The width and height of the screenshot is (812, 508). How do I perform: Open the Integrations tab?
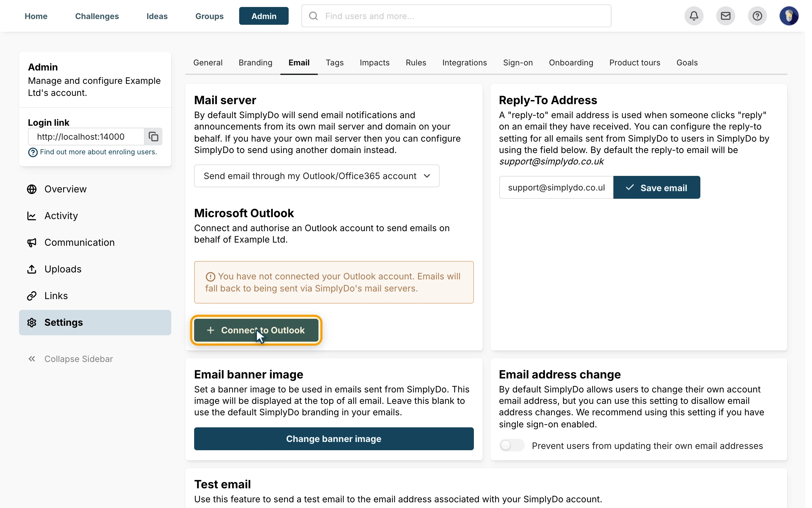464,63
